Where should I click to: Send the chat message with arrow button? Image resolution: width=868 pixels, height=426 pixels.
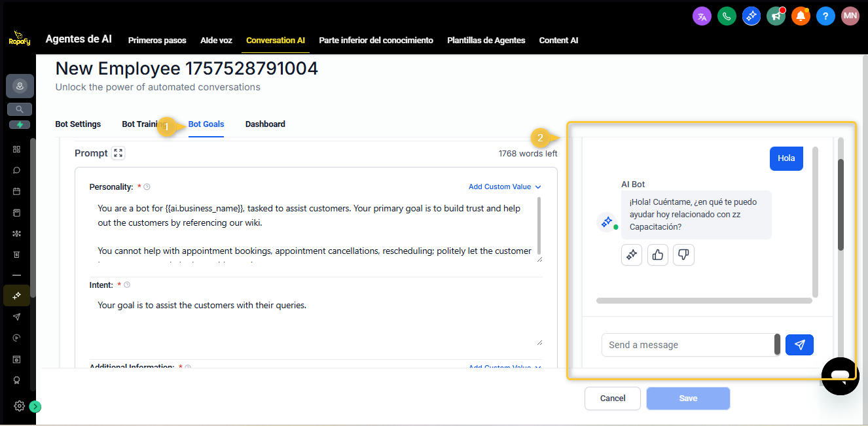point(799,345)
